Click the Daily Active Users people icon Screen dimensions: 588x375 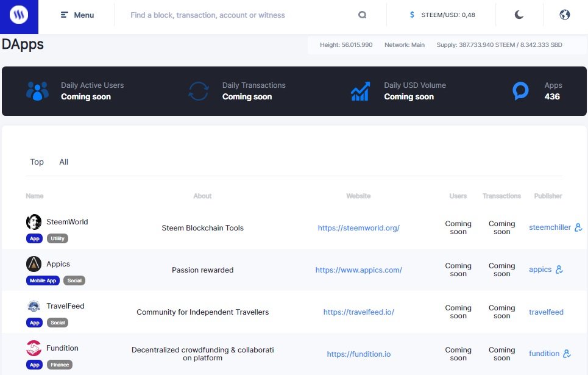coord(38,91)
